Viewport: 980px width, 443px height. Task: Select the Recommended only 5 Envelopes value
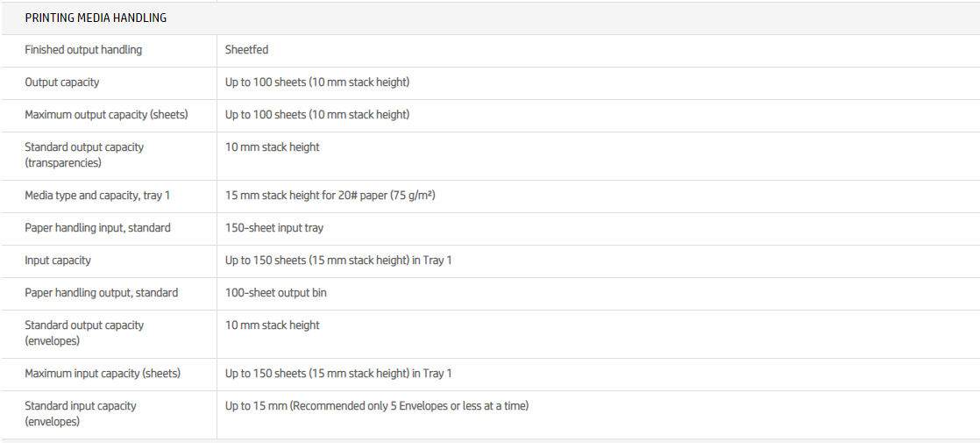377,406
